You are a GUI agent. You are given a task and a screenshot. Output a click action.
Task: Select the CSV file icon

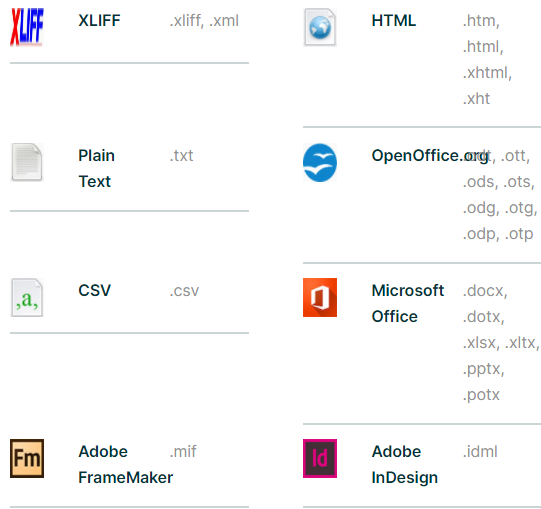(x=27, y=297)
